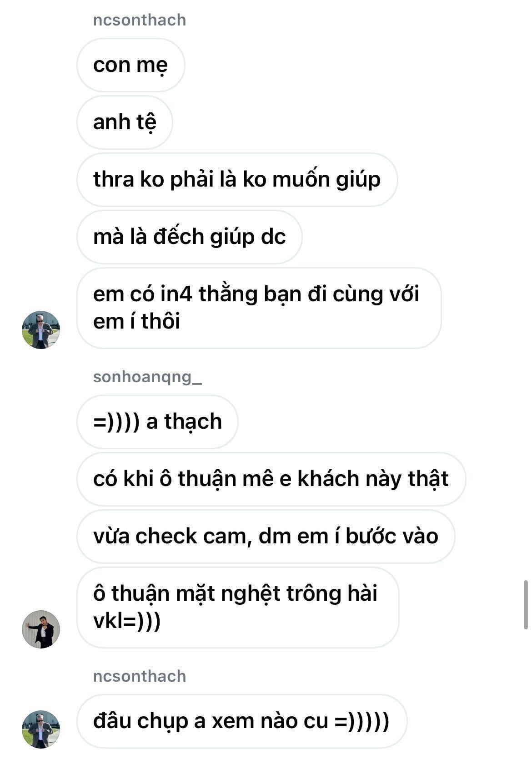Click the top ncsonthach username label
Screen dimensions: 532x765
(x=140, y=20)
